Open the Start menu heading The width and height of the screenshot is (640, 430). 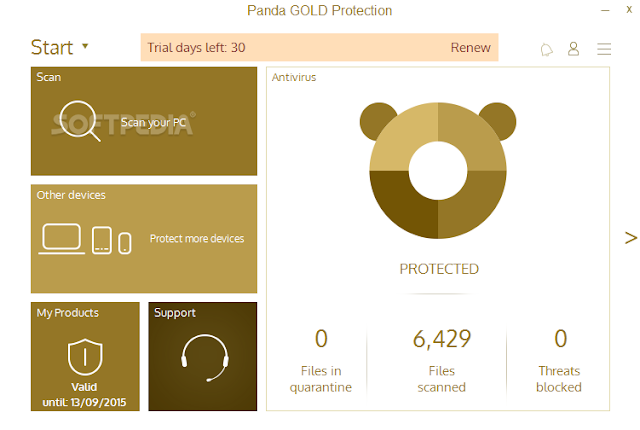click(52, 47)
